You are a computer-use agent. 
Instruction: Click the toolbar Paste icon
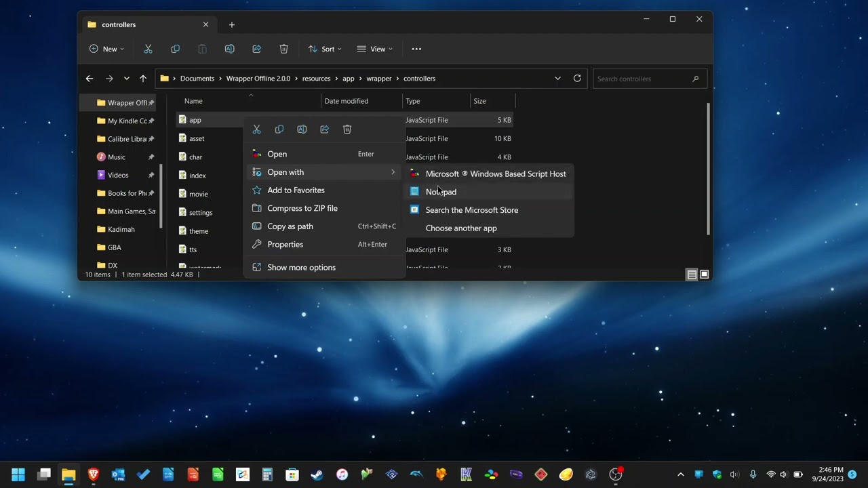click(202, 49)
